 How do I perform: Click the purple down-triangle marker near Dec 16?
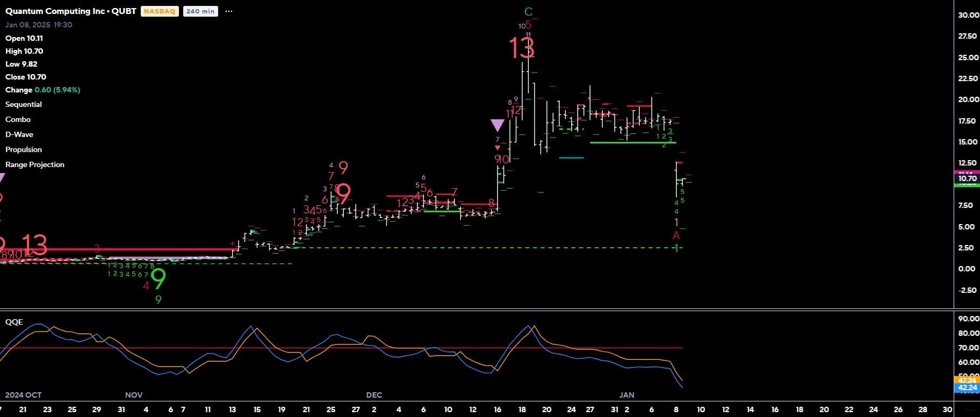[498, 126]
